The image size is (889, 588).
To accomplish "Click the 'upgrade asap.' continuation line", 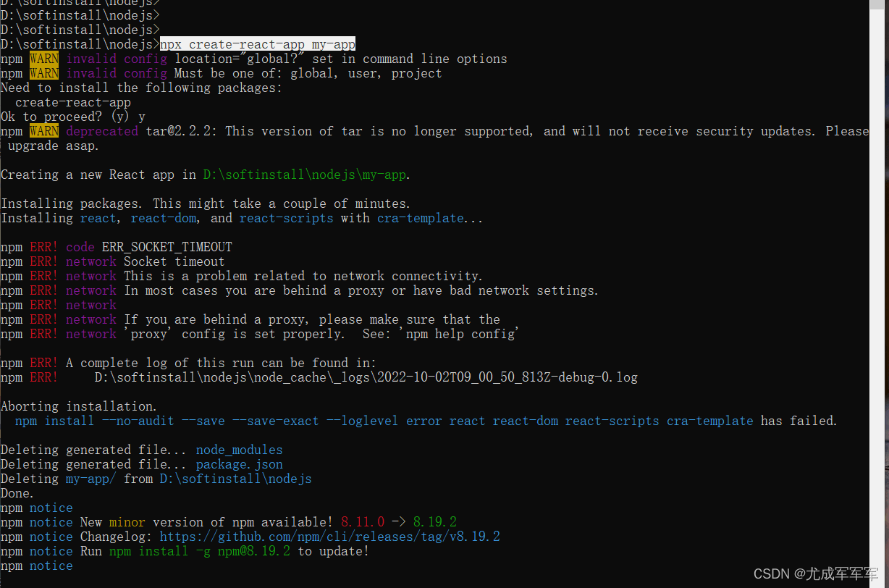I will (54, 146).
